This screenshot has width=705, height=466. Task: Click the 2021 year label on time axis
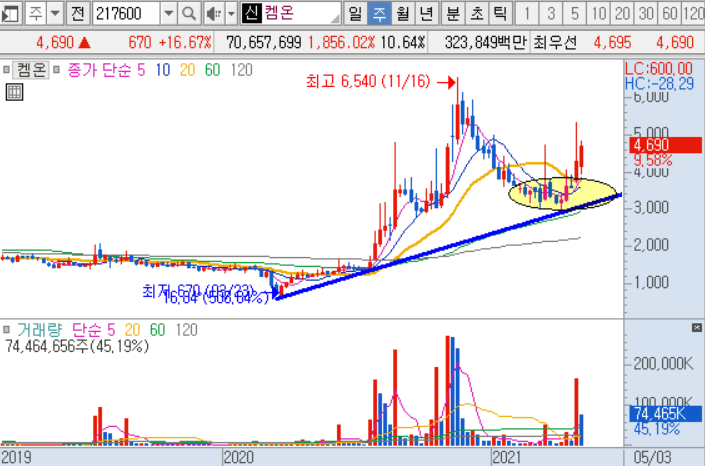pyautogui.click(x=507, y=457)
